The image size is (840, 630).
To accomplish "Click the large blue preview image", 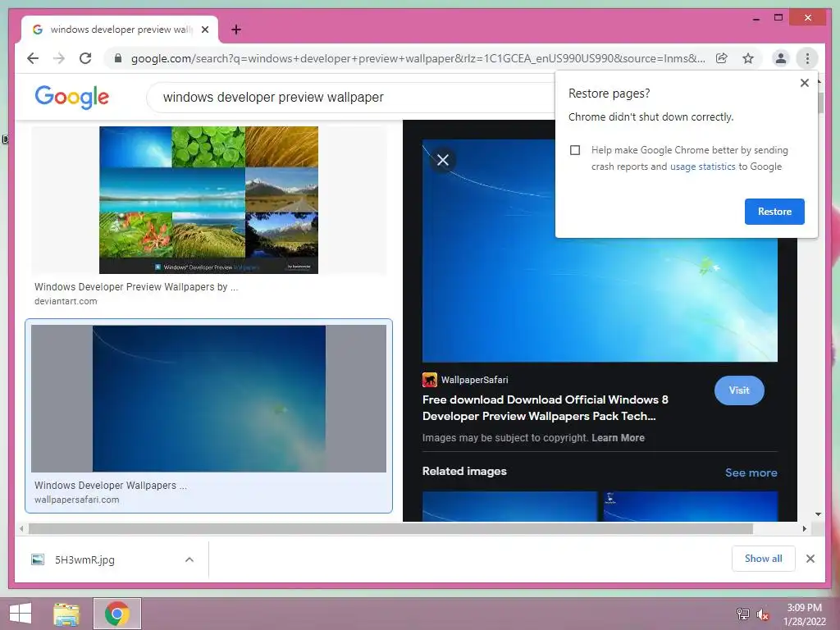I will click(600, 251).
